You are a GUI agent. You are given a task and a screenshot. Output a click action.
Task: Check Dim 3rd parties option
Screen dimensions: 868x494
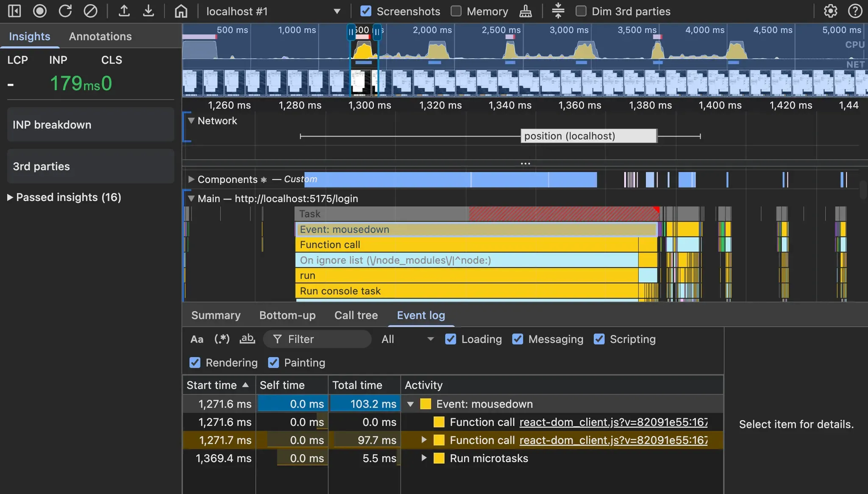581,11
